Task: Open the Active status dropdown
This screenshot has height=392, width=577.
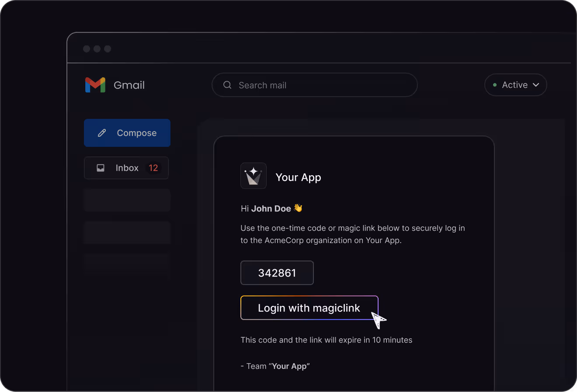Action: click(x=515, y=85)
